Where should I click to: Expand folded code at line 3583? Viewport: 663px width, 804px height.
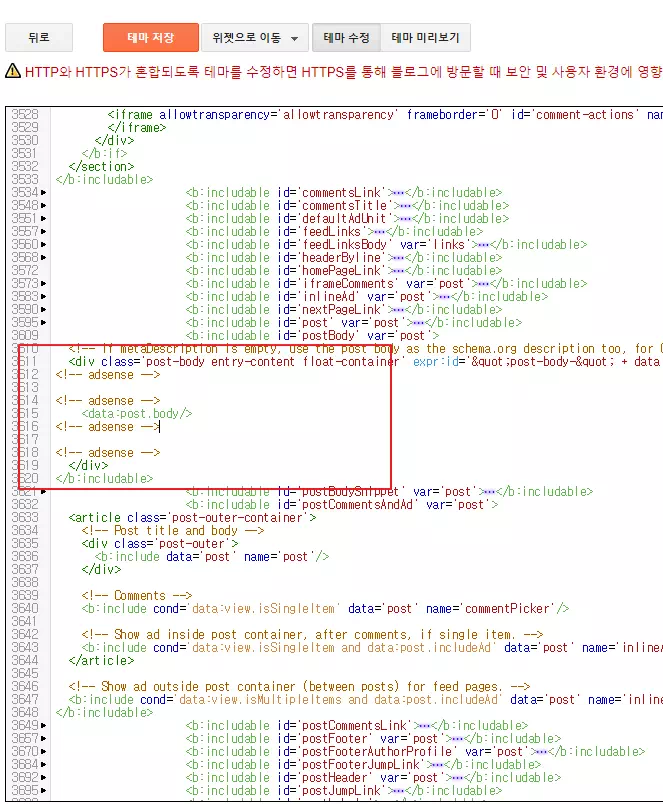coord(44,297)
